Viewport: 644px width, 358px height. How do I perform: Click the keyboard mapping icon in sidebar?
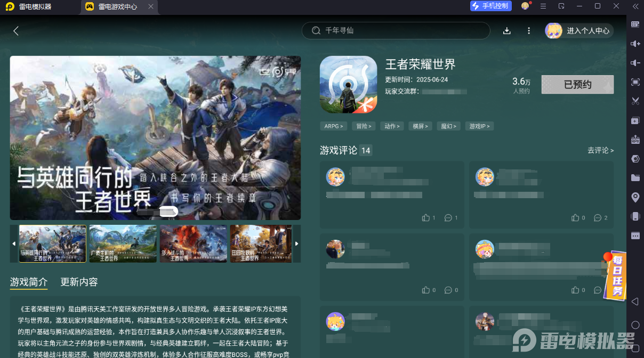coord(635,24)
